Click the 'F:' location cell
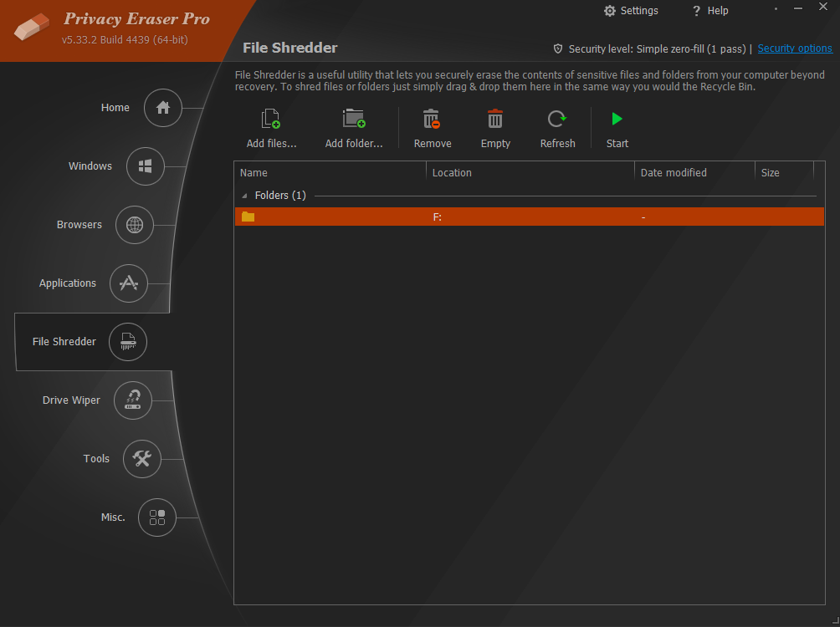This screenshot has height=627, width=840. pos(437,217)
